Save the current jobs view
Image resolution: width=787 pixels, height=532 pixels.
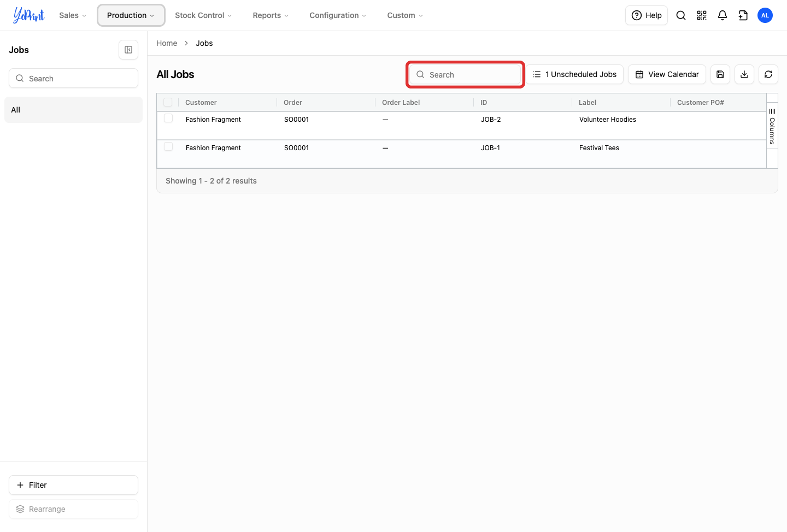720,74
